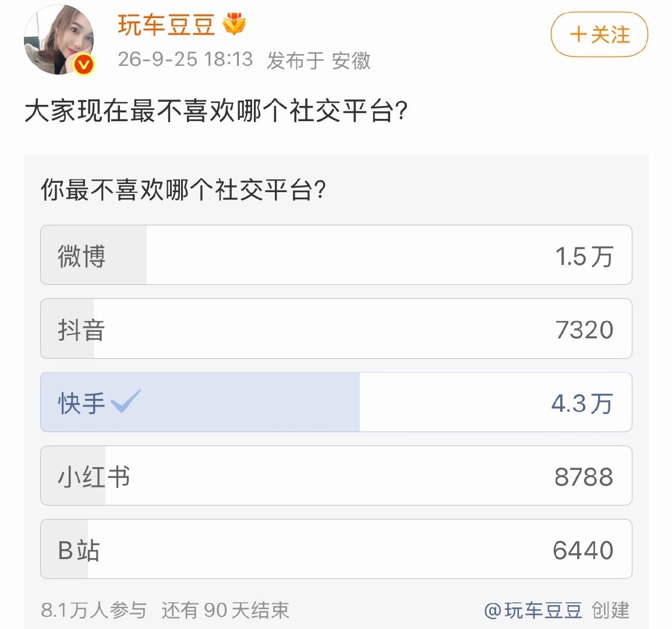The height and width of the screenshot is (629, 672).
Task: Vote for the 微博 poll option
Action: click(x=336, y=255)
